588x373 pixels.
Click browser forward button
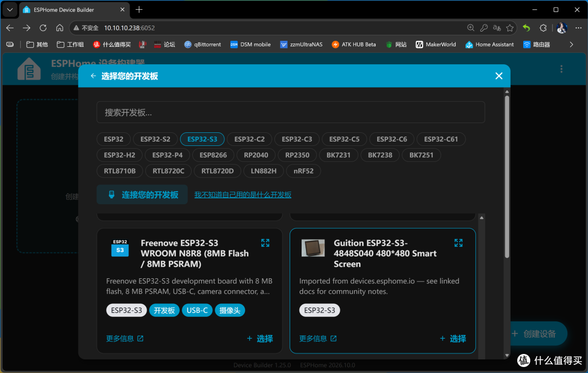click(26, 28)
